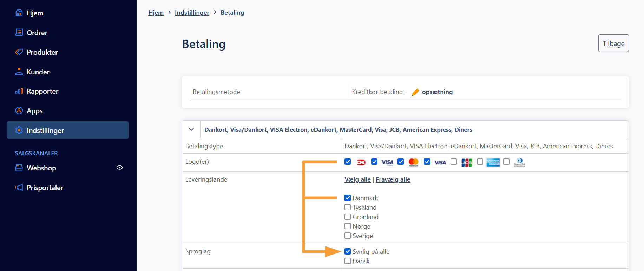The height and width of the screenshot is (271, 644).
Task: Click the Leveringslande row label
Action: click(206, 179)
